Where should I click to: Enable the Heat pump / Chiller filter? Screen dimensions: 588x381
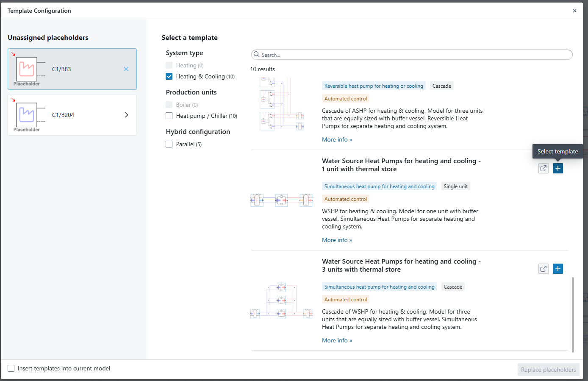(169, 116)
